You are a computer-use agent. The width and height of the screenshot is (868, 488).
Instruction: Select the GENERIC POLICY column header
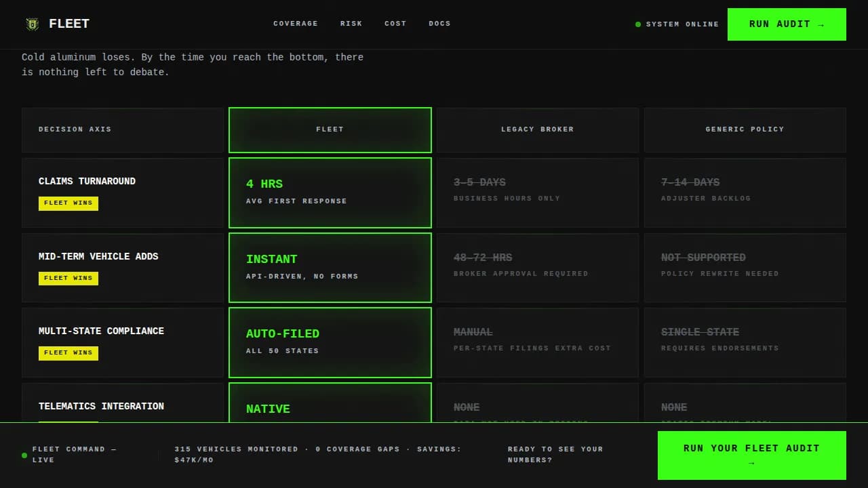(745, 130)
